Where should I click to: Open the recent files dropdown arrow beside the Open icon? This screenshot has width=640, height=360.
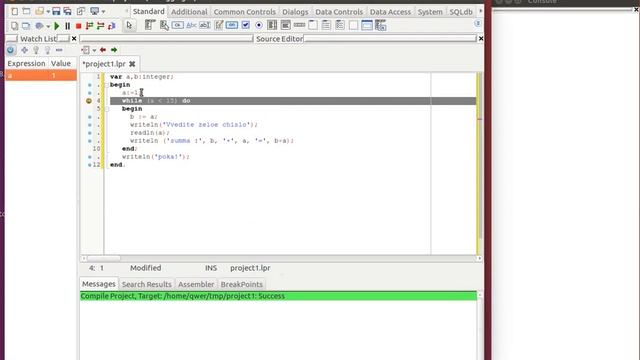[48, 12]
